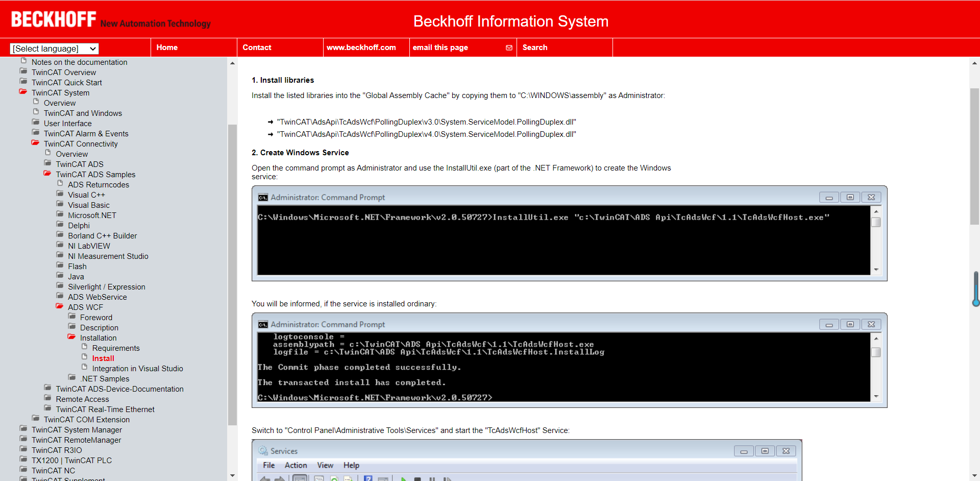Image resolution: width=980 pixels, height=481 pixels.
Task: Click the content pane scrollbar thumb
Action: [x=974, y=156]
